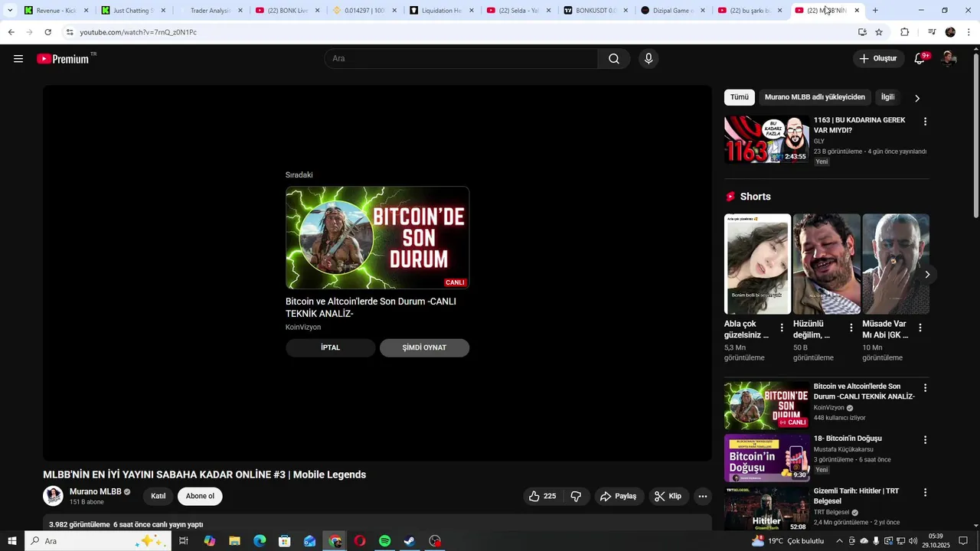This screenshot has height=551, width=980.
Task: Open options for 'Müsade Var Mı Abi' short
Action: [x=920, y=328]
